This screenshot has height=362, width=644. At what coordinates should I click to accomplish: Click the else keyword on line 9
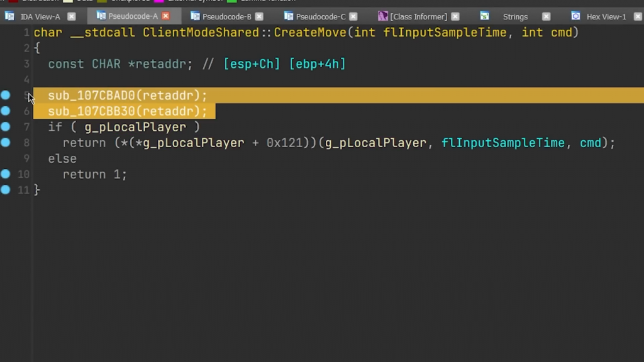tap(62, 159)
